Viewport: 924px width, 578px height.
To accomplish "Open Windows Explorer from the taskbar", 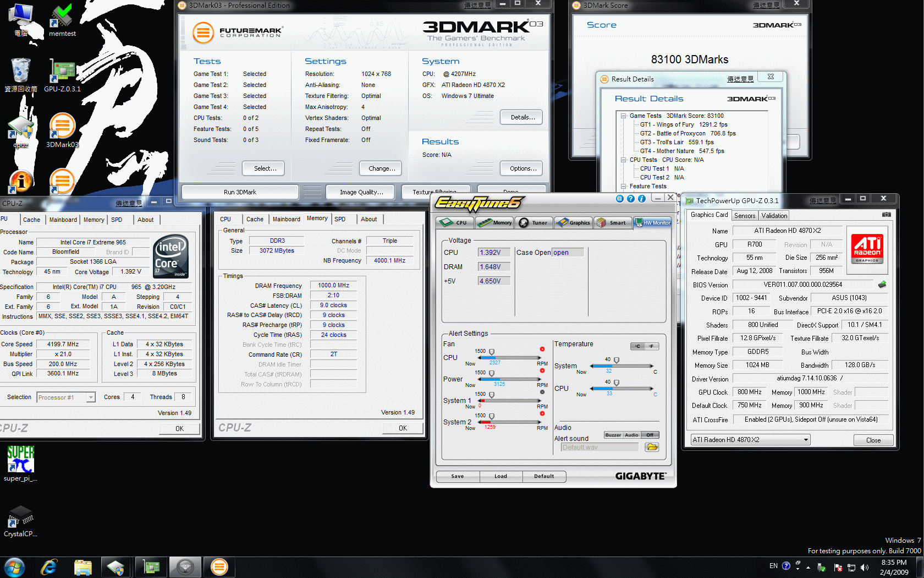I will 83,567.
